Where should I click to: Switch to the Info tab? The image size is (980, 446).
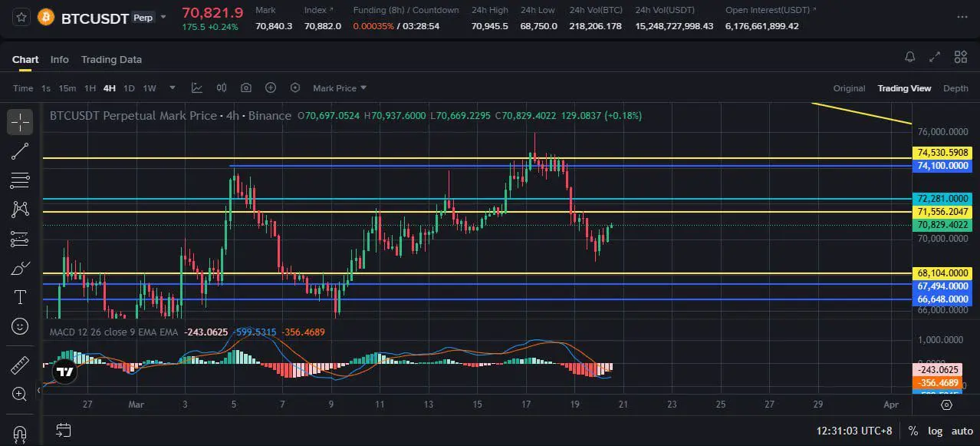click(x=59, y=59)
